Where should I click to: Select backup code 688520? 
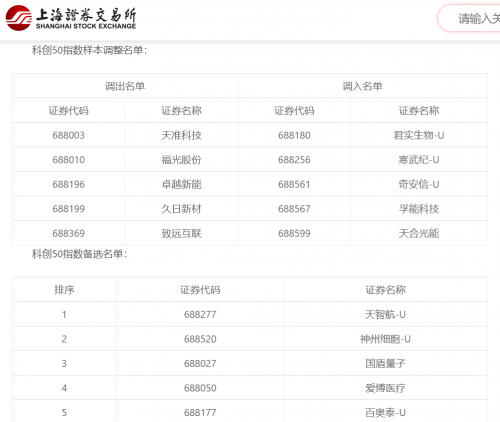pyautogui.click(x=200, y=339)
